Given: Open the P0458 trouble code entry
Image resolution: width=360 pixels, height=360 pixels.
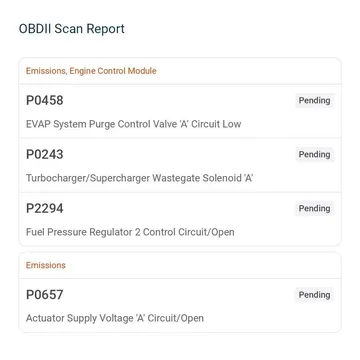Looking at the screenshot, I should (x=180, y=111).
